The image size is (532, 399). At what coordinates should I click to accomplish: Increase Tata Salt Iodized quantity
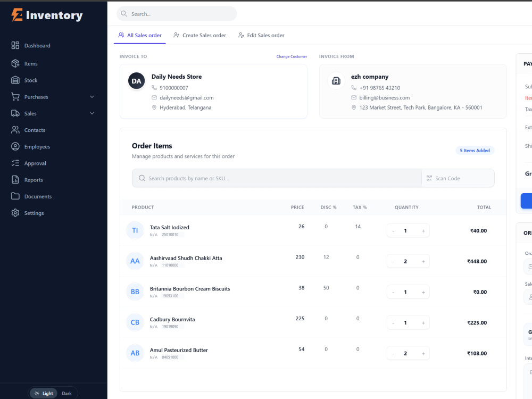tap(423, 231)
